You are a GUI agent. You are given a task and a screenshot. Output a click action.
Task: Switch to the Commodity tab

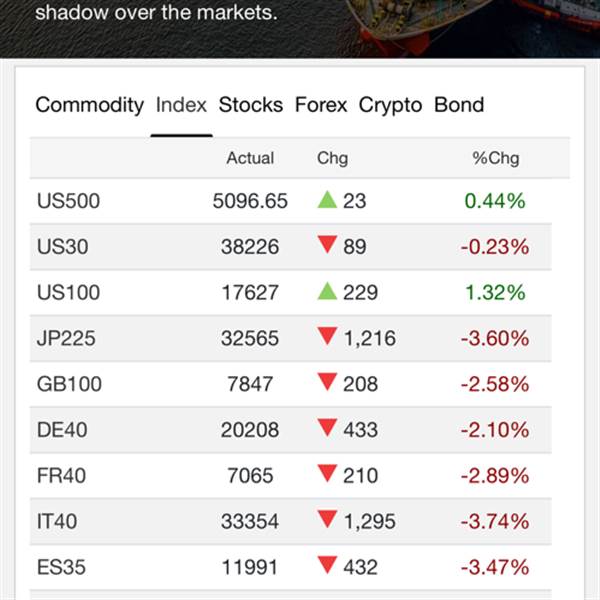90,105
